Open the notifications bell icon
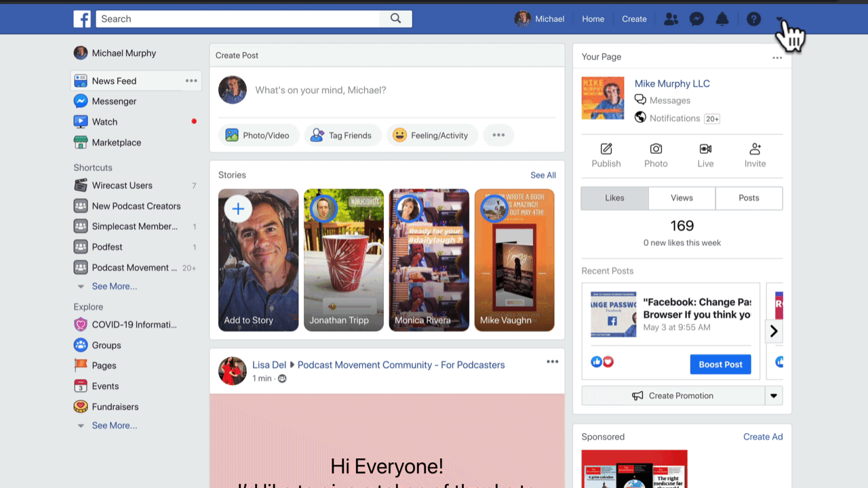This screenshot has width=868, height=488. pyautogui.click(x=722, y=19)
